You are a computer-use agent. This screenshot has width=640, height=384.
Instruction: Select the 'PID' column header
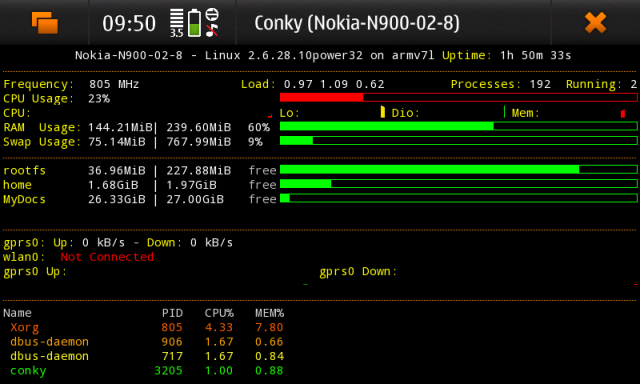tap(172, 313)
